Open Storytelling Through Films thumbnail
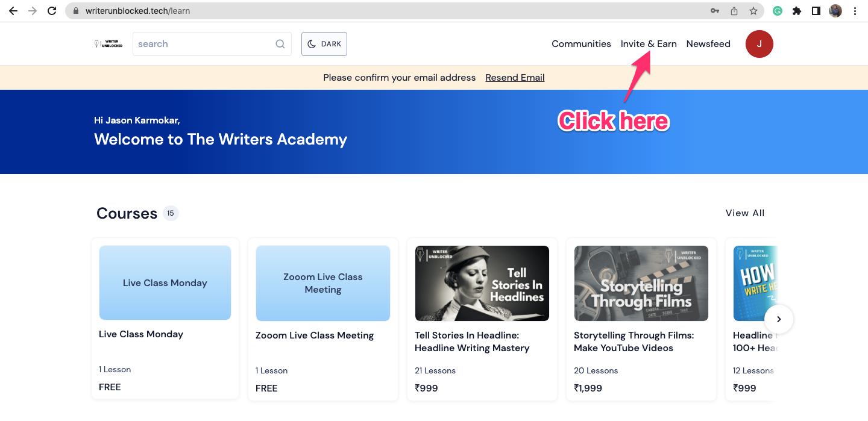Screen dimensions: 868x421 point(641,283)
